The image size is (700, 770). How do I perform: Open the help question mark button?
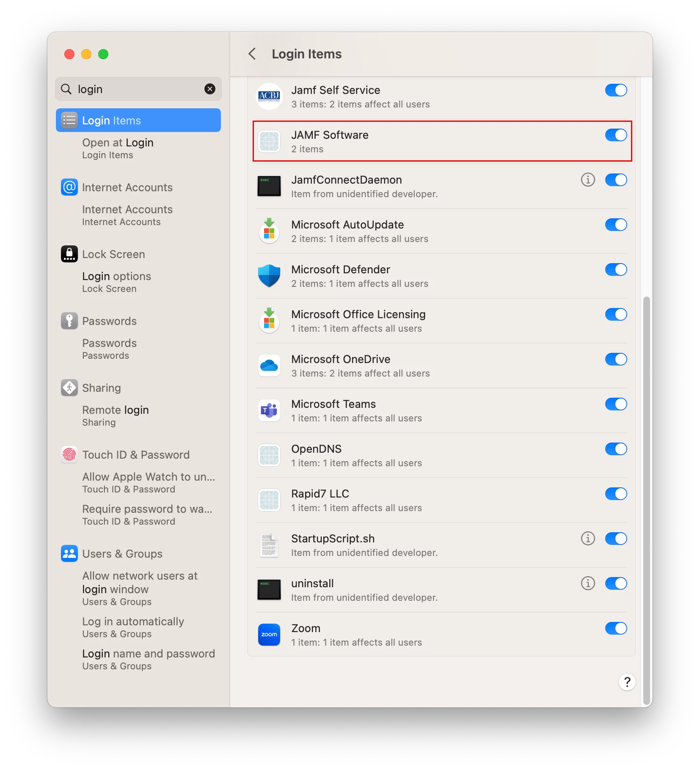click(627, 682)
